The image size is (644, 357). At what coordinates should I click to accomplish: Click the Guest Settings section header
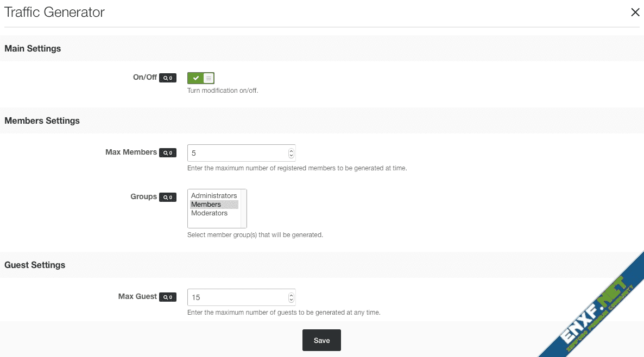[x=35, y=265]
